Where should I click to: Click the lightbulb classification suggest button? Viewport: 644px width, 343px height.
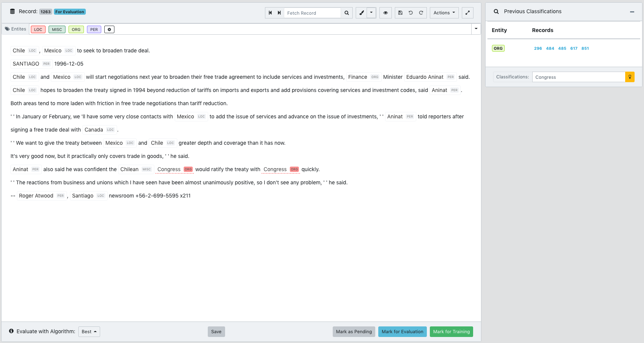pos(630,77)
